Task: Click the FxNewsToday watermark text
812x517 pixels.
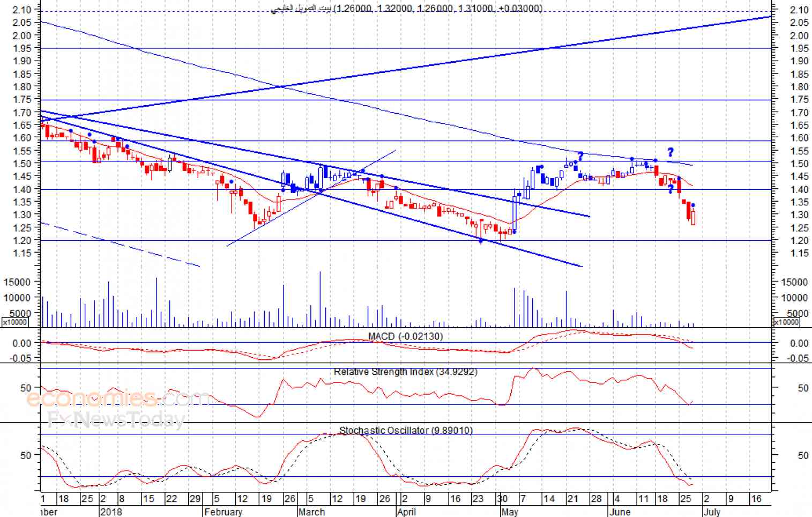Action: [x=116, y=419]
